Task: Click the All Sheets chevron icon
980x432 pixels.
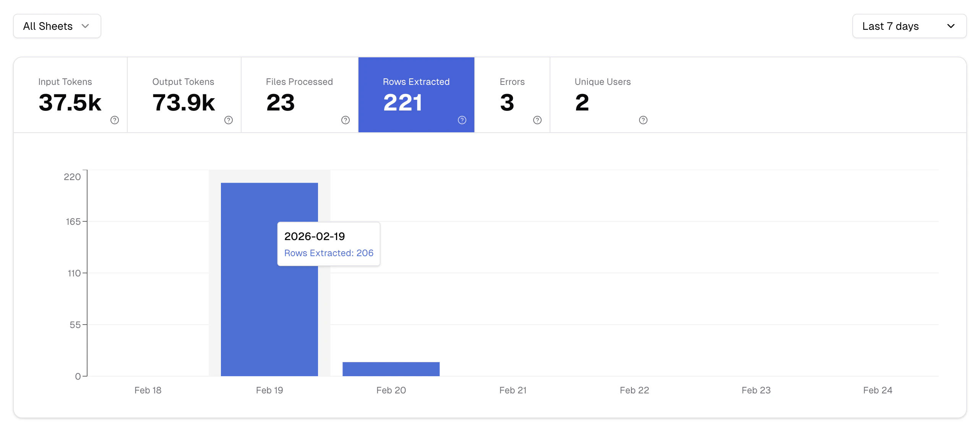Action: point(86,26)
